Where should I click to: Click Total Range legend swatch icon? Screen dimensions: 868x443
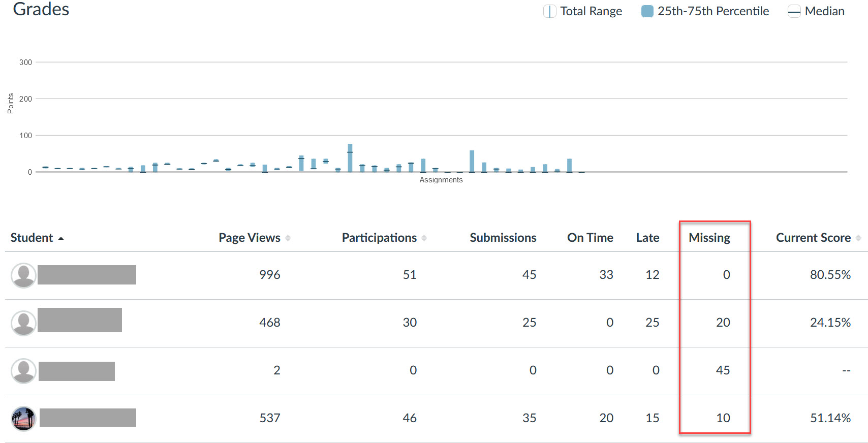coord(549,11)
